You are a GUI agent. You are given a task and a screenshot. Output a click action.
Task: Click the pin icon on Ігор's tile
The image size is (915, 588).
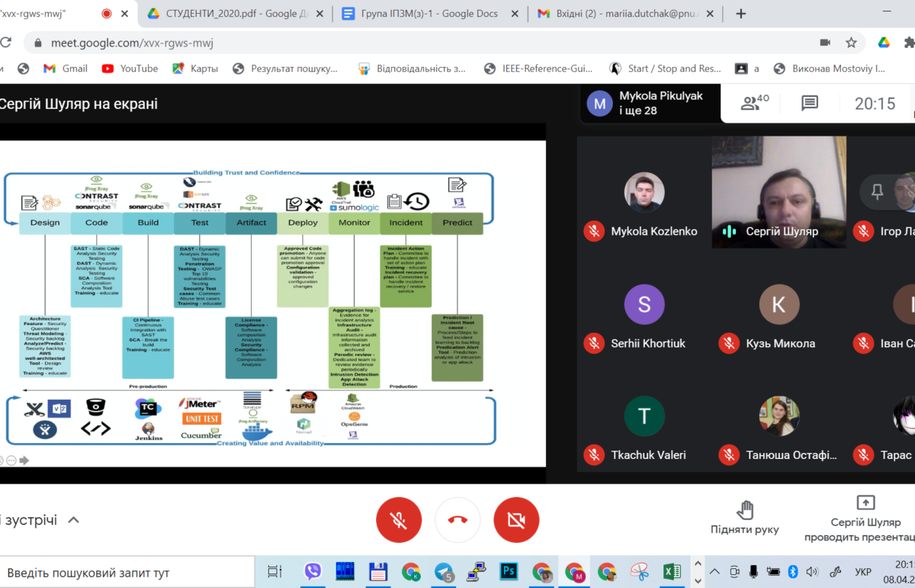877,192
